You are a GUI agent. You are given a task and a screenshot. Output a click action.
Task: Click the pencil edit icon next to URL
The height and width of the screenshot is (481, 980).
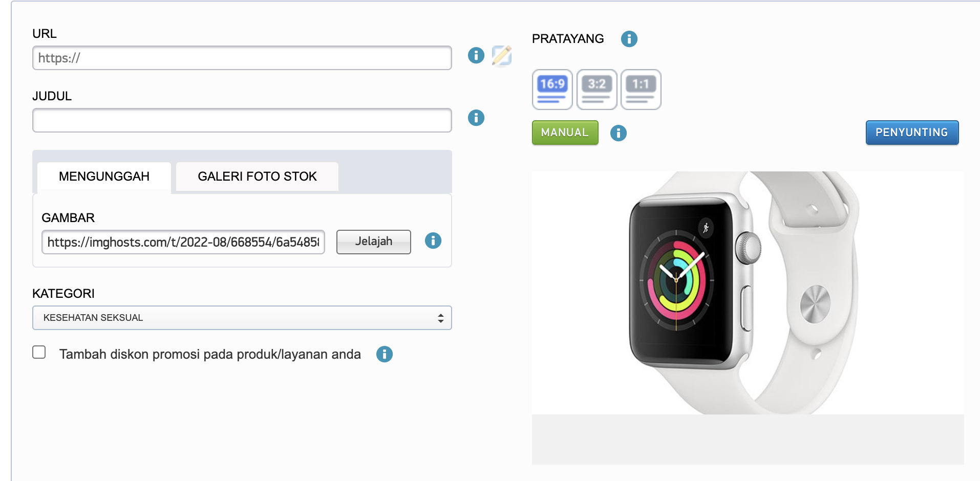tap(502, 55)
